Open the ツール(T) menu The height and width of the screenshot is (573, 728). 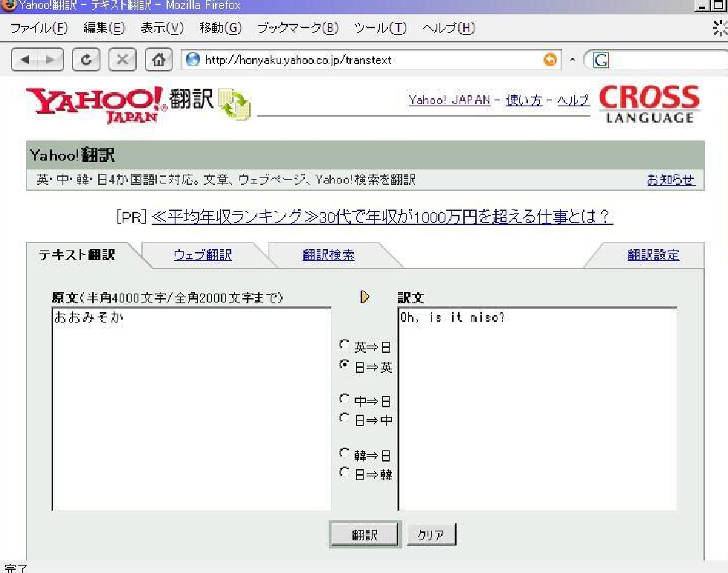pos(380,28)
